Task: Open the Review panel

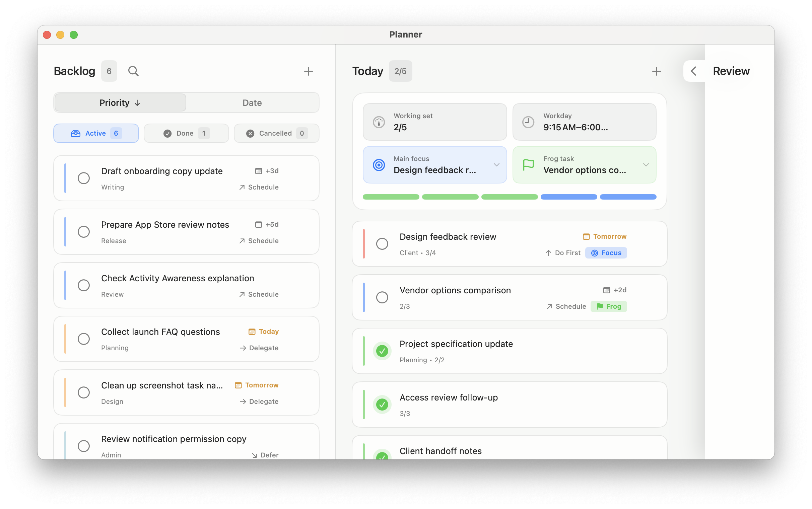Action: 731,71
